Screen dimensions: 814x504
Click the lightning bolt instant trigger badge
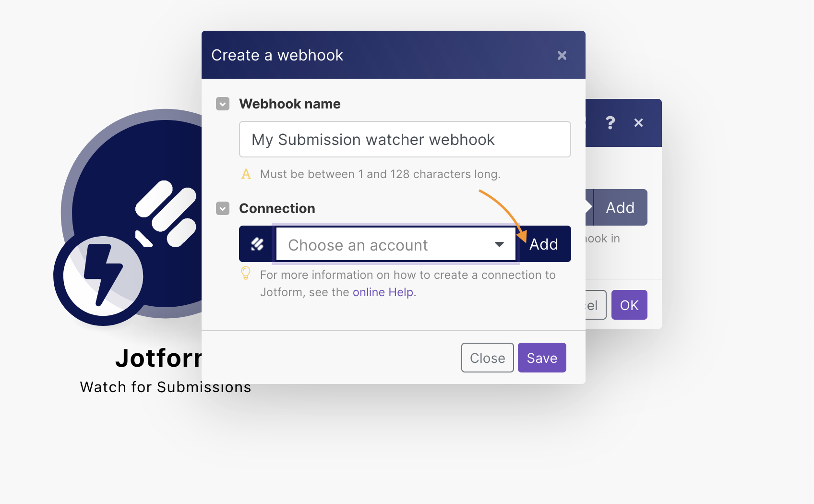[103, 276]
